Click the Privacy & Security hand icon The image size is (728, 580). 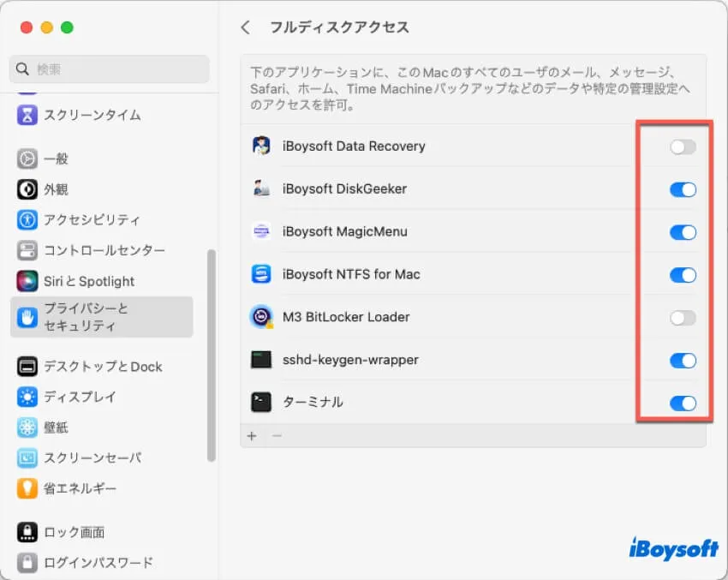point(27,317)
